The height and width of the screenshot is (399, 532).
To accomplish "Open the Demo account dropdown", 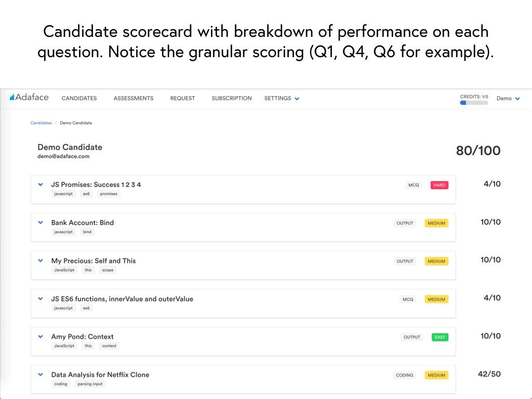I will point(508,98).
